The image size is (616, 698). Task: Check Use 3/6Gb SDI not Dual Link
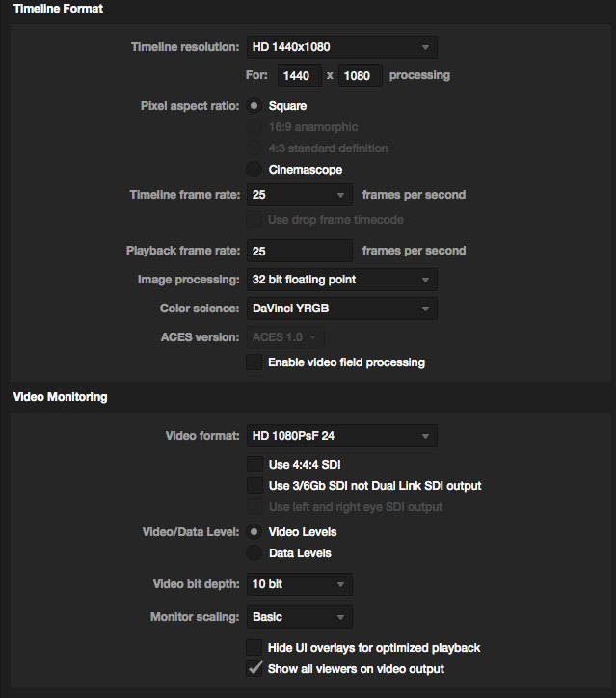point(254,486)
